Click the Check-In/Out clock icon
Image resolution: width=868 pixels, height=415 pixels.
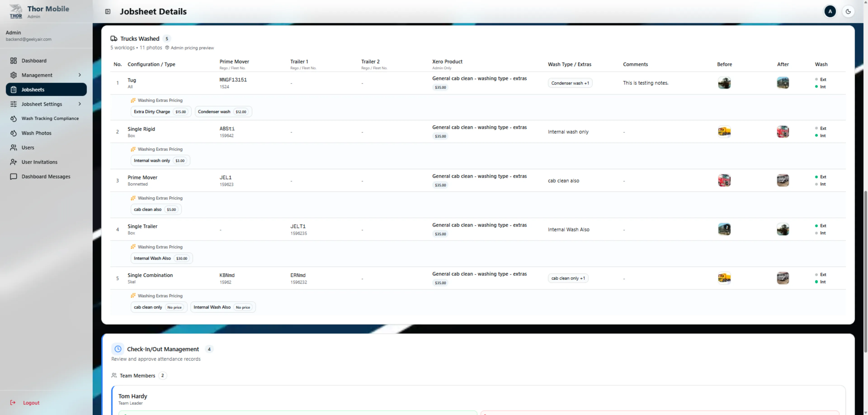point(118,349)
